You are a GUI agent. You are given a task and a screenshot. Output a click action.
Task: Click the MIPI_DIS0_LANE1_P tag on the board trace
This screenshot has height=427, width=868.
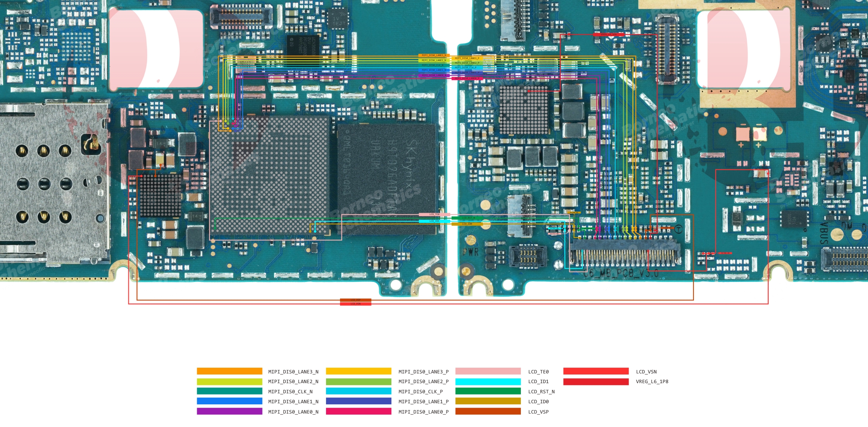pos(467,73)
